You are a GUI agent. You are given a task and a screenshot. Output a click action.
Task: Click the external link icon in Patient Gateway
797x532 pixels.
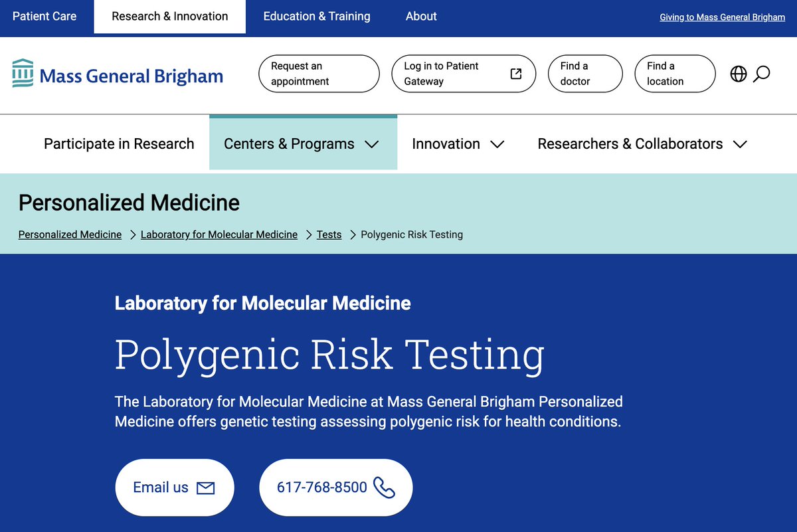pos(516,74)
